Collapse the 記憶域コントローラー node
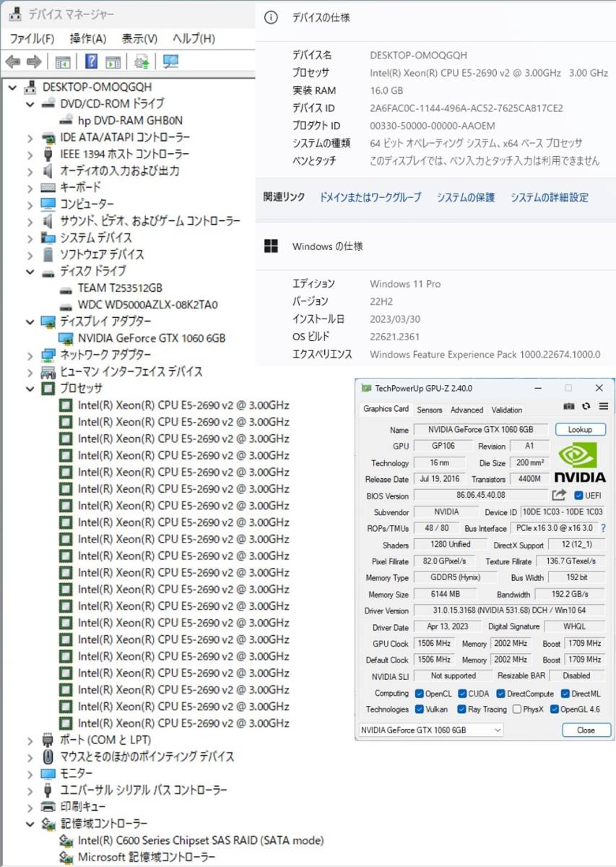Viewport: 616px width, 867px height. tap(30, 824)
